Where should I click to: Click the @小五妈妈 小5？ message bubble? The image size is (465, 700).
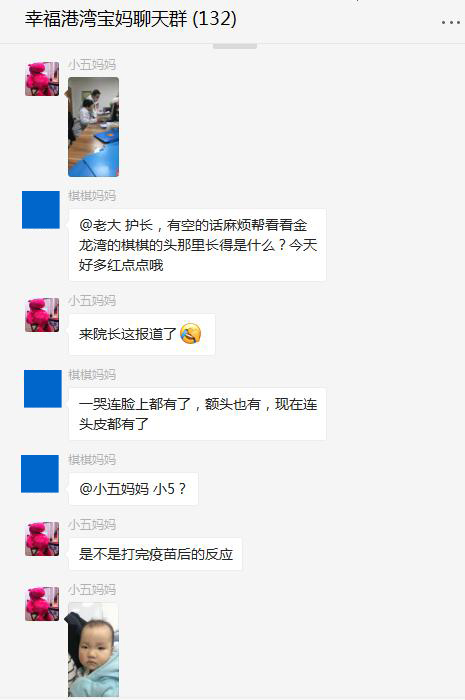pyautogui.click(x=133, y=489)
